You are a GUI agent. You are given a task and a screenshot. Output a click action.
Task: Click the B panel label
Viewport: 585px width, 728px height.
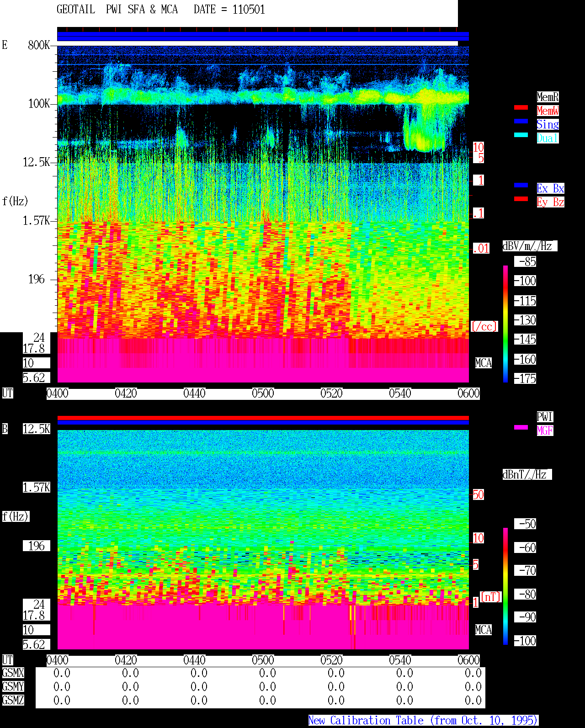pyautogui.click(x=5, y=429)
